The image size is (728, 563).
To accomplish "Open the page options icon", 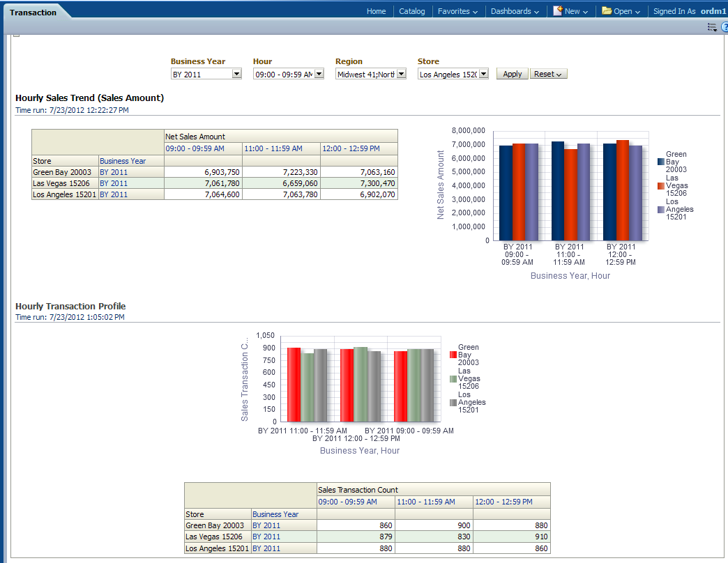I will (x=712, y=27).
